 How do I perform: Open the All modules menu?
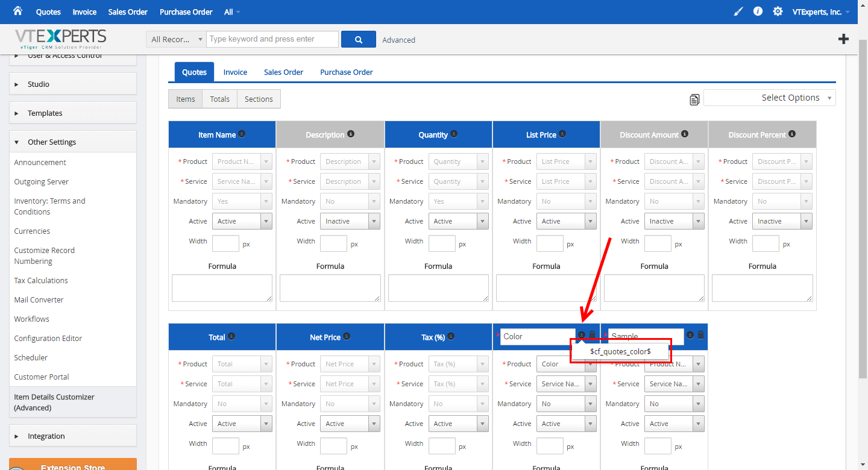pyautogui.click(x=232, y=11)
